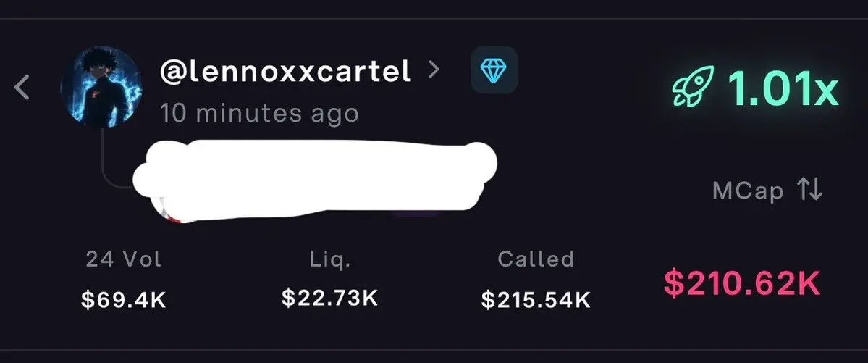The width and height of the screenshot is (868, 363).
Task: Click the $215.54K called value
Action: (x=535, y=300)
